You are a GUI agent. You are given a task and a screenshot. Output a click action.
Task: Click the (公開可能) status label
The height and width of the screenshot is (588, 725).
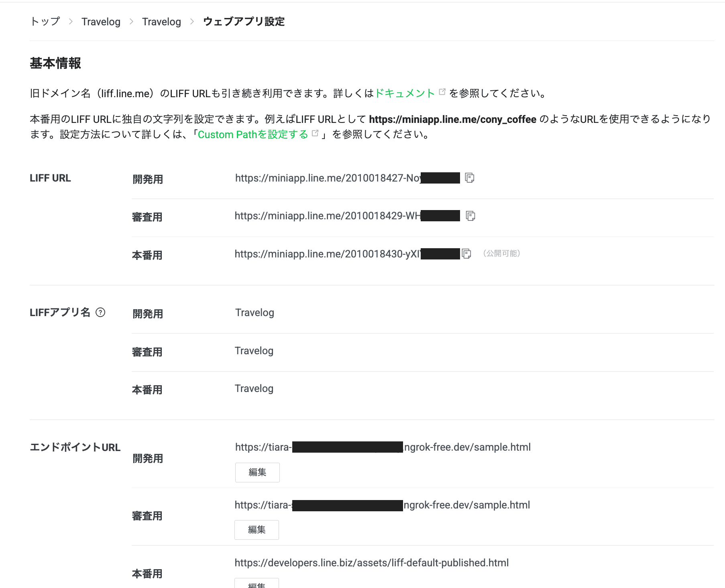pyautogui.click(x=502, y=253)
